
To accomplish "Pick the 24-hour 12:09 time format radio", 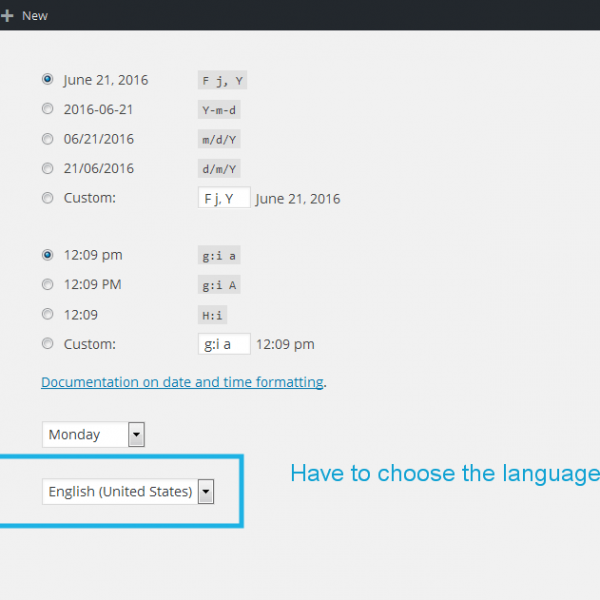I will (48, 314).
